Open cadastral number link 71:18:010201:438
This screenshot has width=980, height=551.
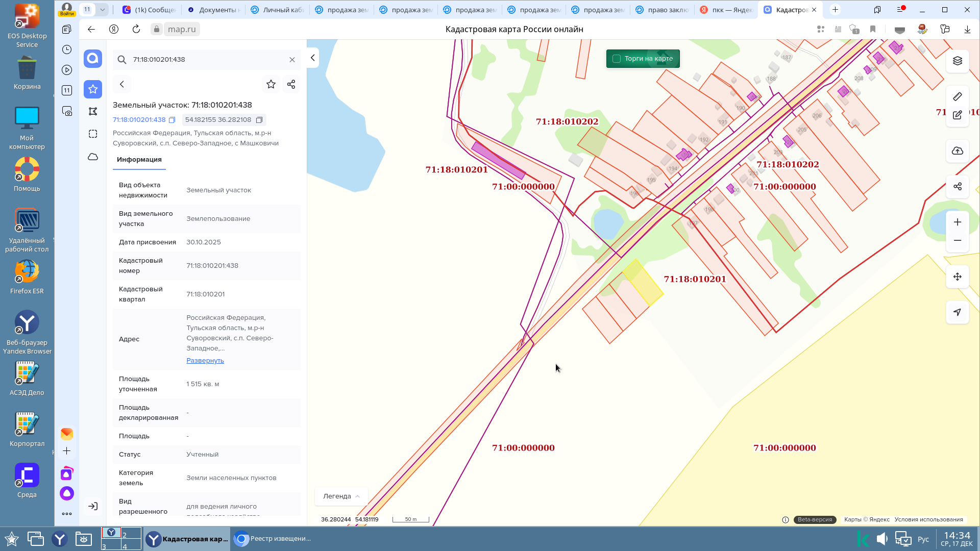pos(139,120)
